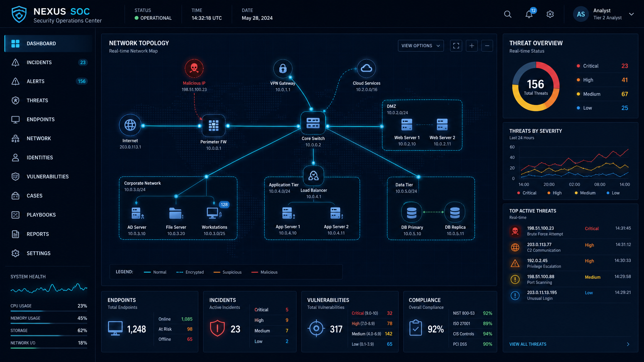
Task: Click the warning triangle beside 192.0.2.45
Action: [515, 263]
